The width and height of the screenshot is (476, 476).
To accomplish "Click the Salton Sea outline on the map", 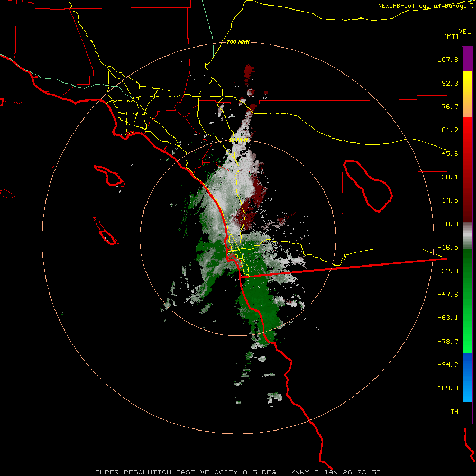I will (368, 186).
